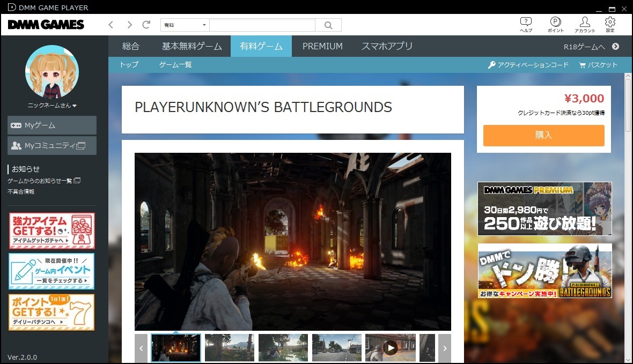Click the page vertical scrollbar thumb
The image size is (633, 364).
pos(628,105)
